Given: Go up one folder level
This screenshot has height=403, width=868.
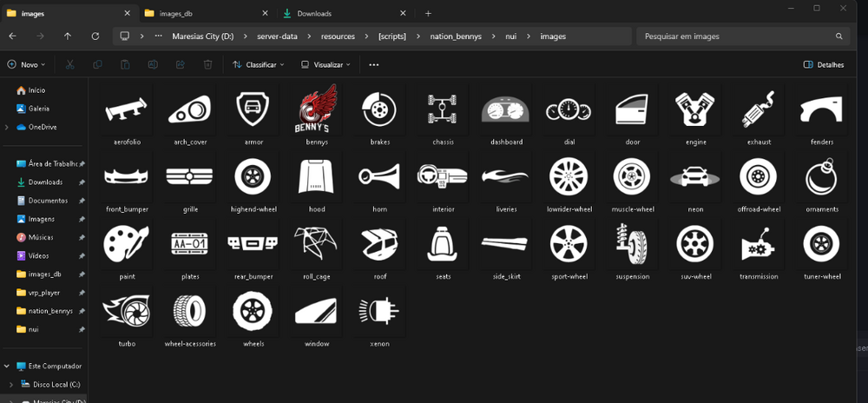Looking at the screenshot, I should pyautogui.click(x=68, y=36).
